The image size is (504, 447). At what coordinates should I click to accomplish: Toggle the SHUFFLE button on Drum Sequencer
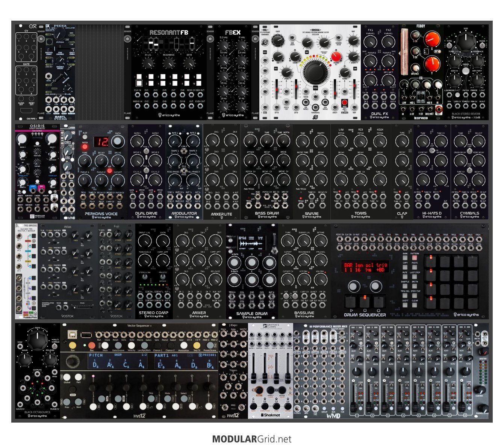[405, 287]
